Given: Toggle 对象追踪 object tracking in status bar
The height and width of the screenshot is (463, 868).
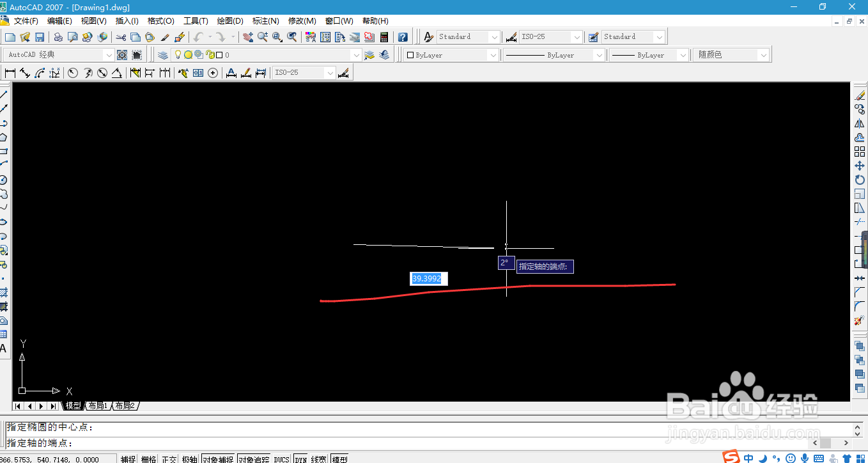Looking at the screenshot, I should 254,459.
